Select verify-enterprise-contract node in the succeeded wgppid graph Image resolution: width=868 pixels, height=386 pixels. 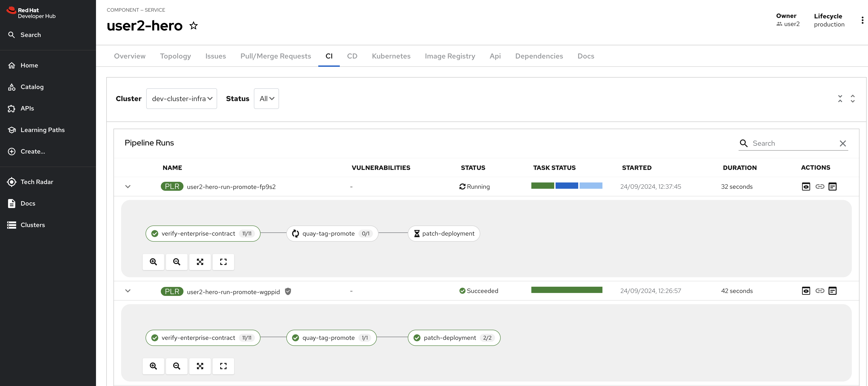(x=203, y=338)
